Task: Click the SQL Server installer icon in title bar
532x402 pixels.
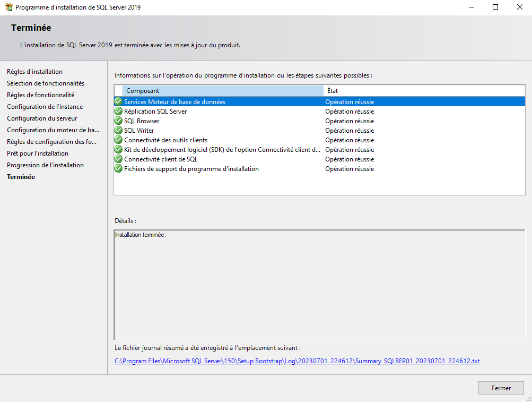Action: (x=8, y=7)
